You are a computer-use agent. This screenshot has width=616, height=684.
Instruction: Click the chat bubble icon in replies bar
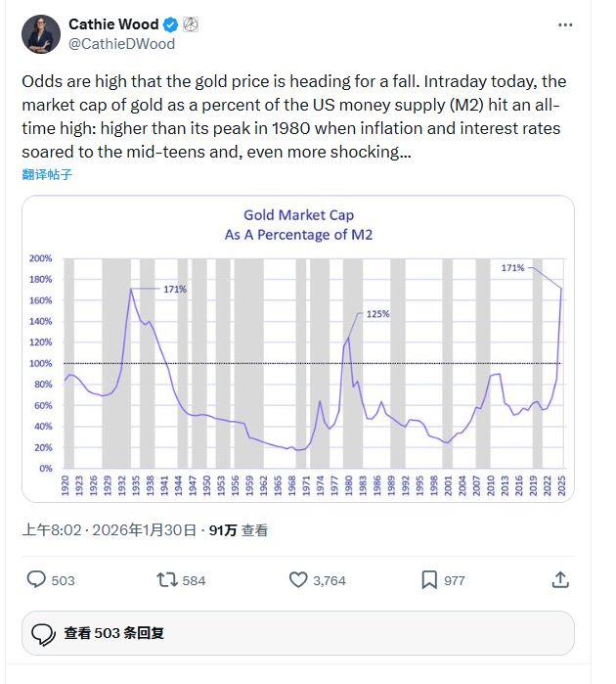click(x=43, y=633)
